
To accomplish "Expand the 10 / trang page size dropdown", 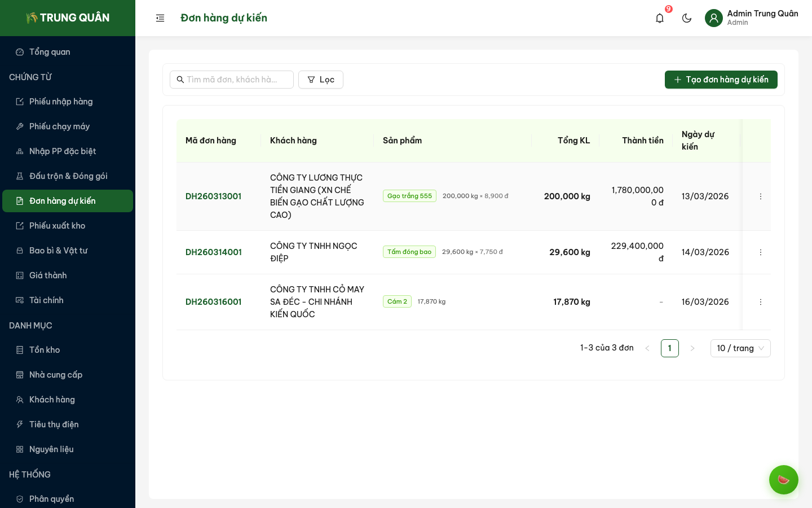I will (740, 348).
